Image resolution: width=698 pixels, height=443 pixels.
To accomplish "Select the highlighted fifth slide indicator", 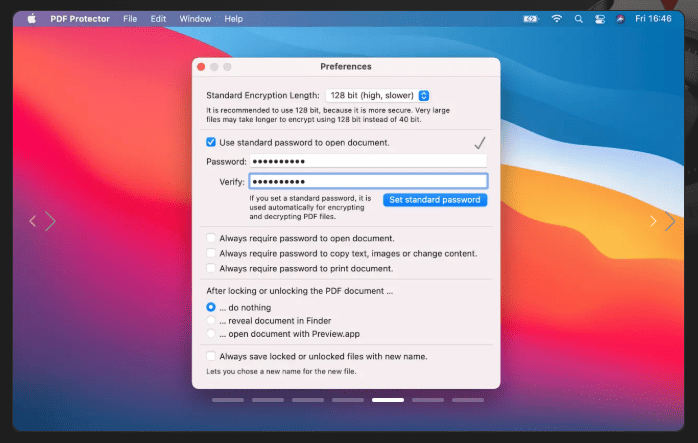I will click(x=388, y=400).
